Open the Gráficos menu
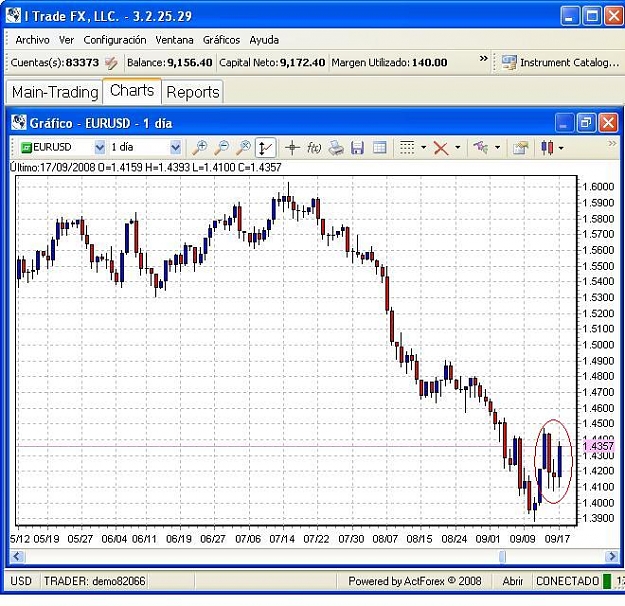Screen dimensions: 625x606 point(222,40)
